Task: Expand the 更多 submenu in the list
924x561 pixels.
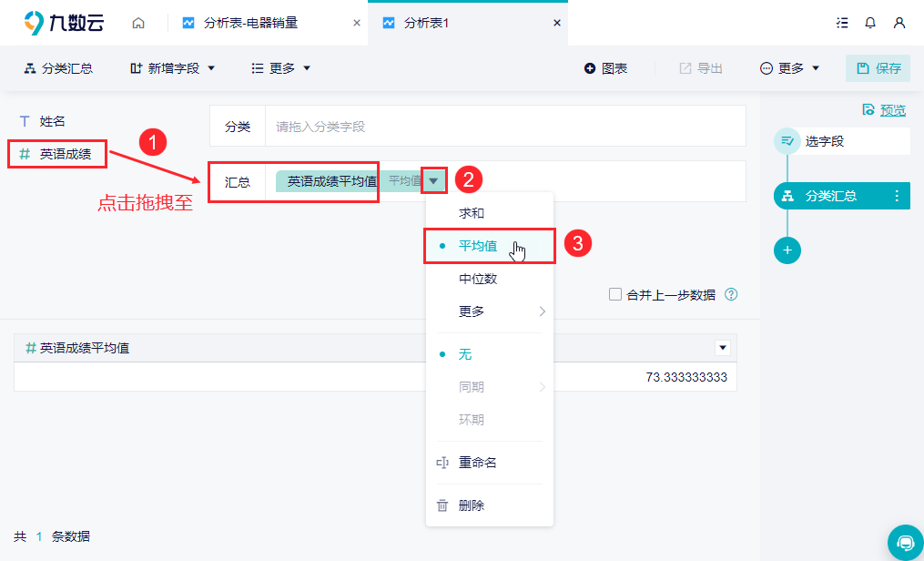Action: pyautogui.click(x=490, y=311)
